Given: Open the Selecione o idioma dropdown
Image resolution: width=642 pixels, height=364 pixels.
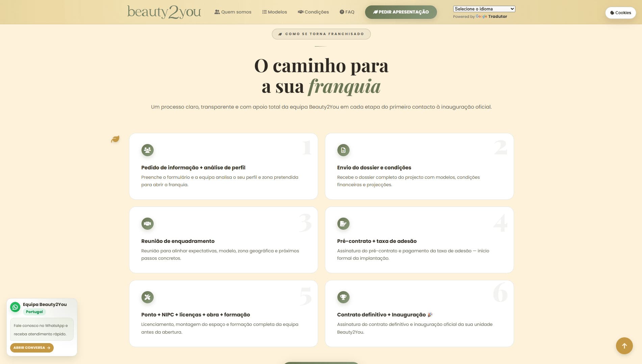Looking at the screenshot, I should point(484,9).
